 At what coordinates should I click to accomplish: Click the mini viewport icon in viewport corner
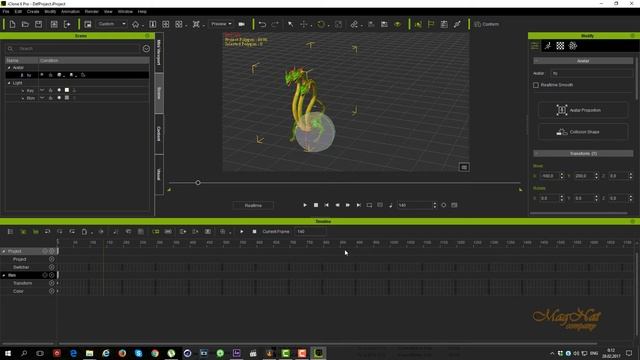464,167
